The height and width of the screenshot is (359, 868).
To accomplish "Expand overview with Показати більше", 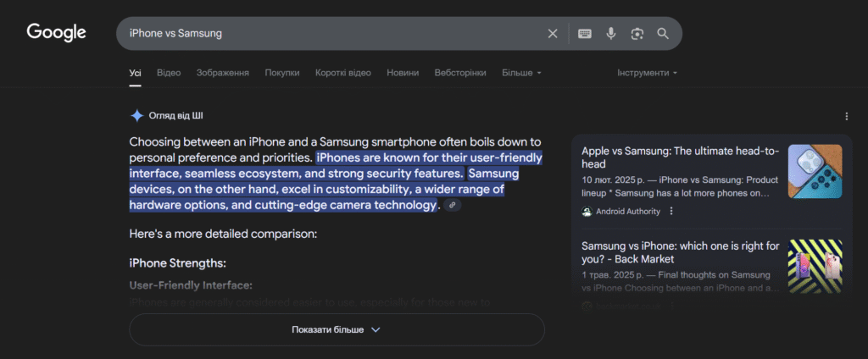I will click(337, 329).
